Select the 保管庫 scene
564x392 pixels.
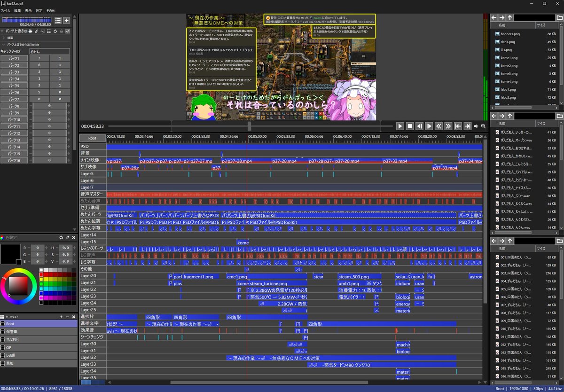click(39, 331)
